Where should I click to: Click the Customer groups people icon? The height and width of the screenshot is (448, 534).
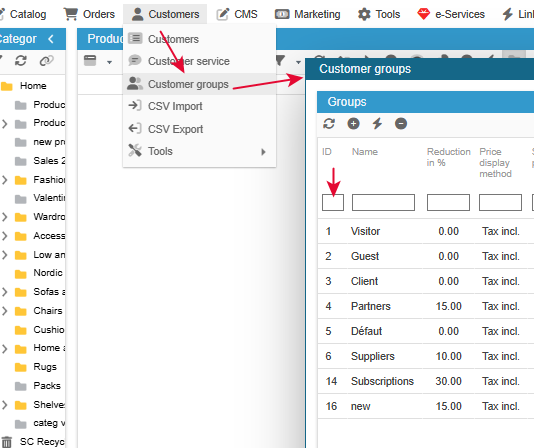point(135,83)
